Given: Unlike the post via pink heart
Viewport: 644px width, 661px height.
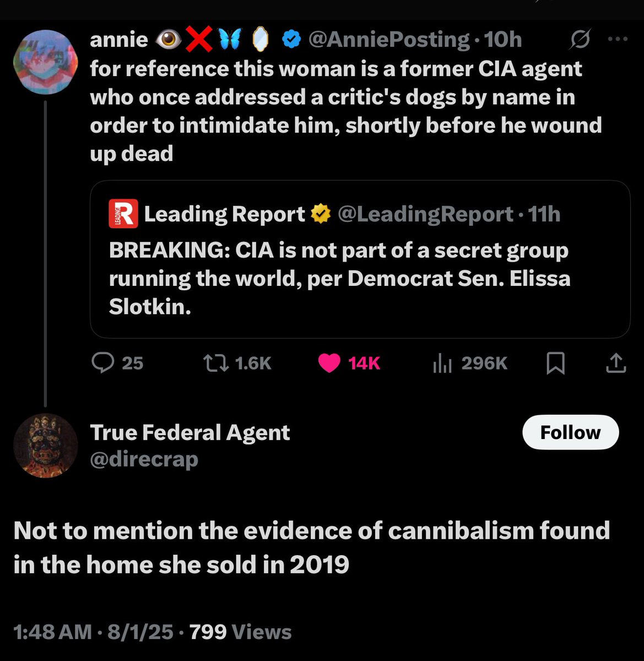Looking at the screenshot, I should pyautogui.click(x=329, y=363).
